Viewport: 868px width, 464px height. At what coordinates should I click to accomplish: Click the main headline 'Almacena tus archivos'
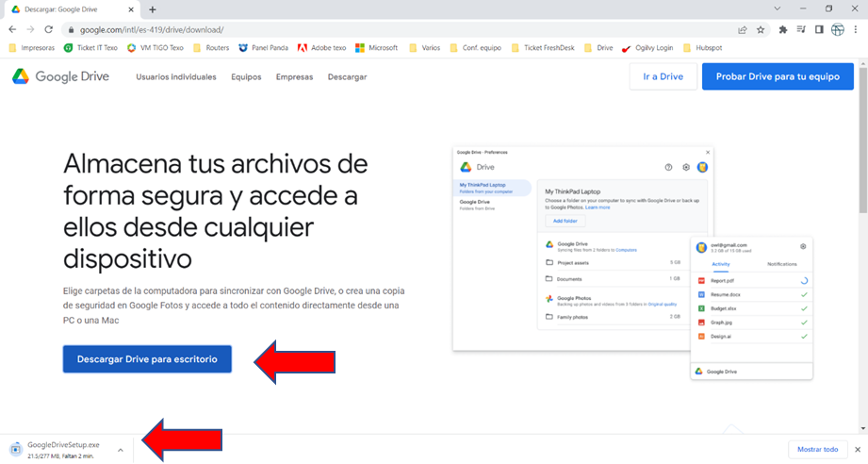coord(215,211)
